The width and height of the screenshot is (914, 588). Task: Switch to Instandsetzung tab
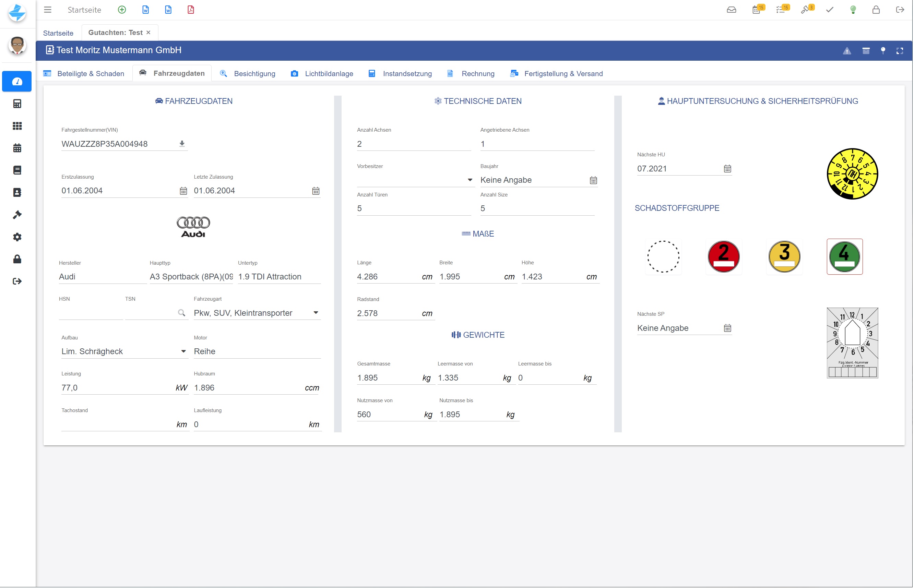click(x=400, y=73)
